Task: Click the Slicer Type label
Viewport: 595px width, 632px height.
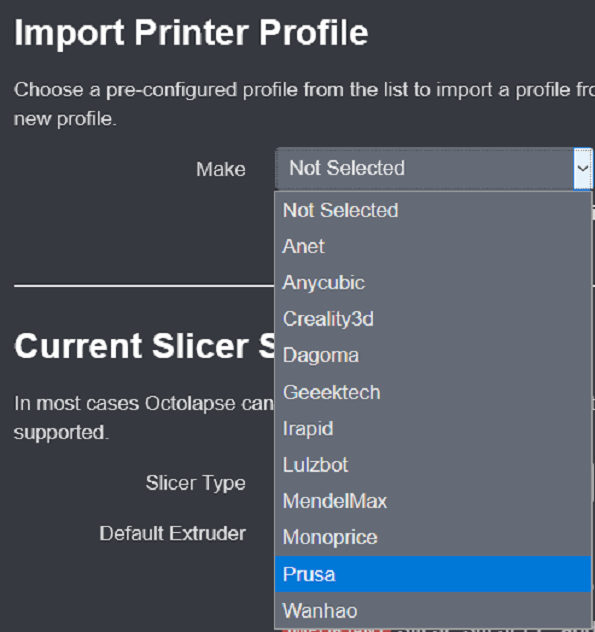Action: point(196,483)
